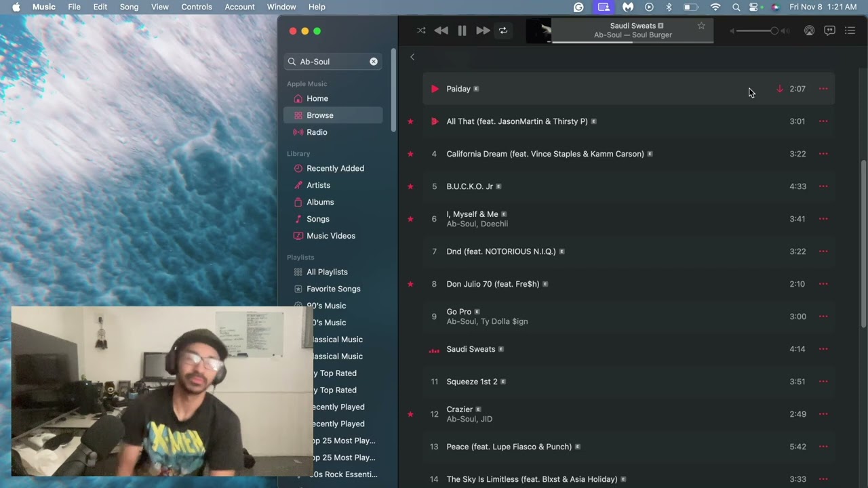Download the Paiday track
Viewport: 868px width, 488px height.
click(779, 89)
